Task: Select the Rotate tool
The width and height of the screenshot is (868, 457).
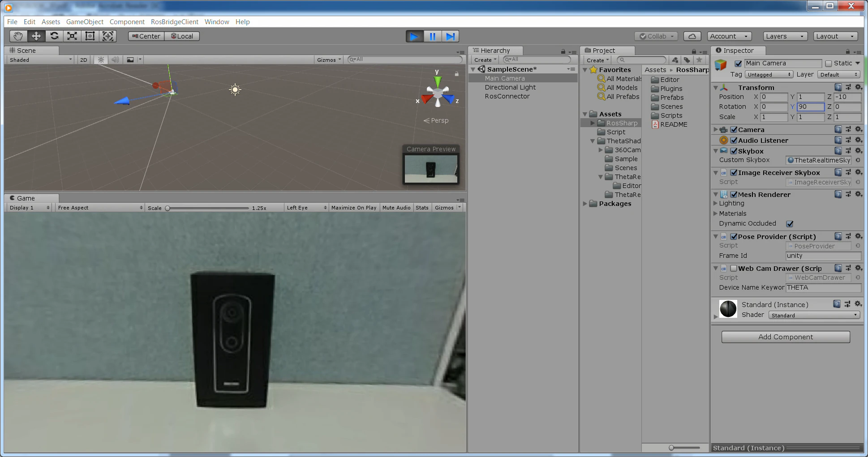Action: point(54,36)
